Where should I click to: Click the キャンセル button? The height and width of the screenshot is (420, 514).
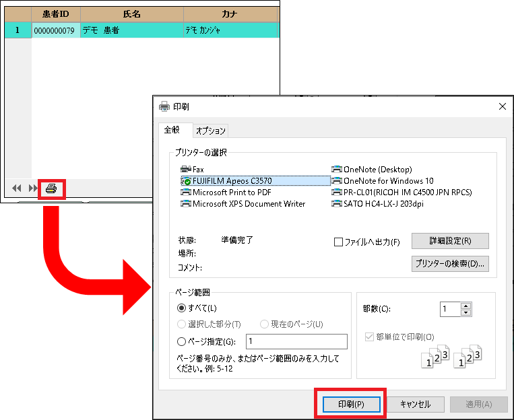click(x=416, y=405)
